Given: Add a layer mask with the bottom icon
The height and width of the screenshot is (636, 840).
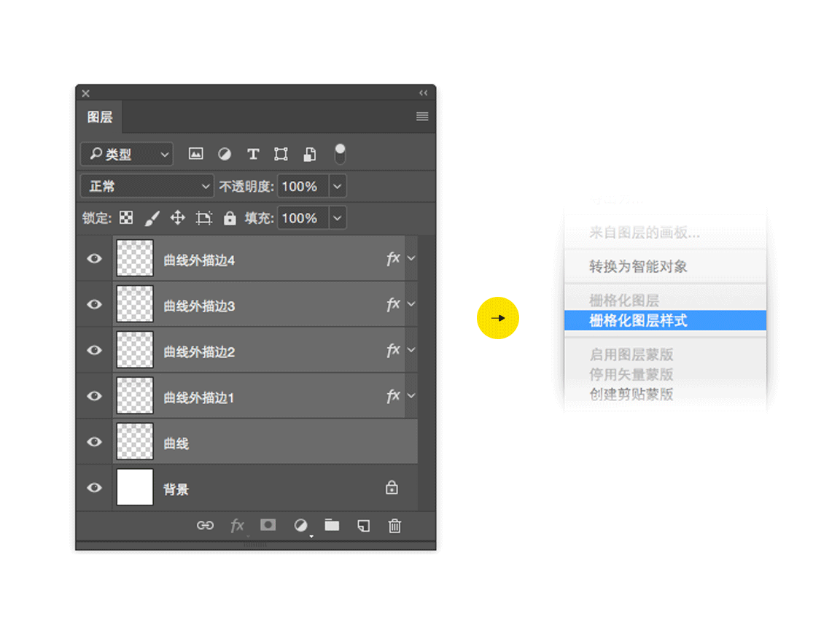Looking at the screenshot, I should click(x=268, y=525).
